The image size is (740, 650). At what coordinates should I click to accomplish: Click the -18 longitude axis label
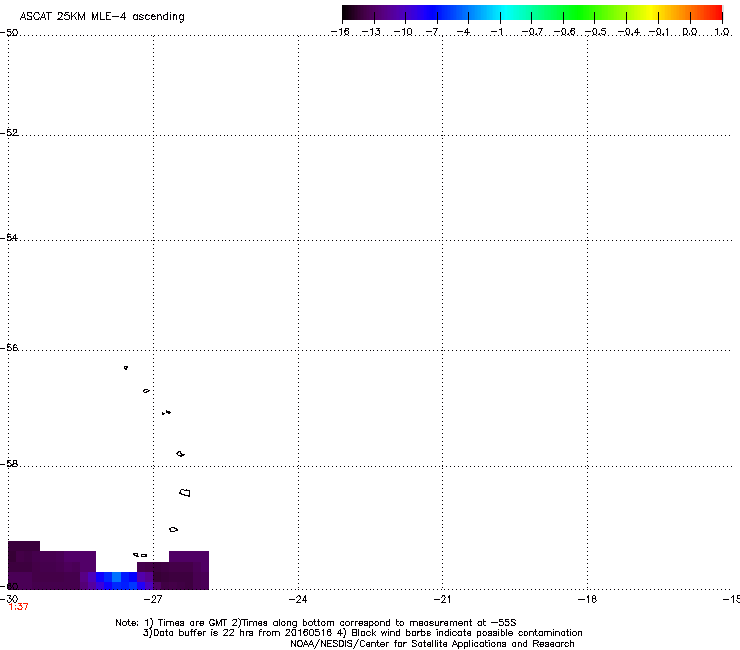coord(588,599)
